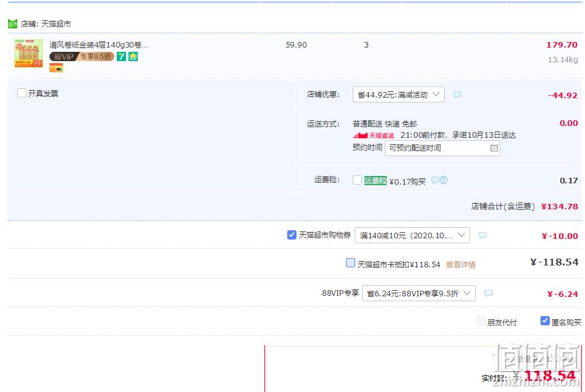
Task: Click the 88VIP 专享9.5折 badge
Action: (82, 57)
